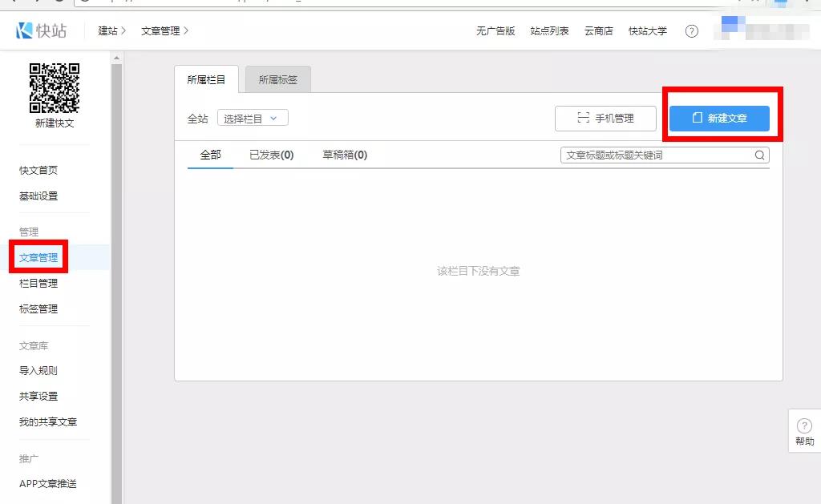
Task: Open the 选择栏目 dropdown
Action: (x=252, y=117)
